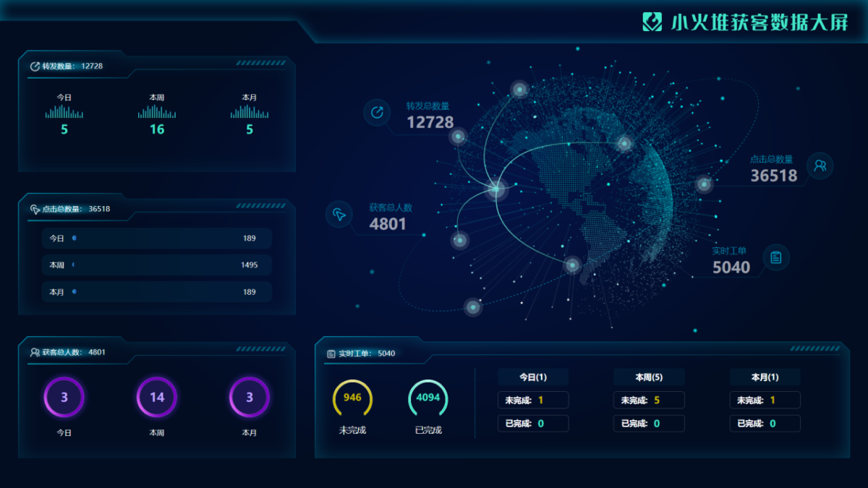
Task: Click the 今日 189 progress bar row
Action: [x=156, y=238]
